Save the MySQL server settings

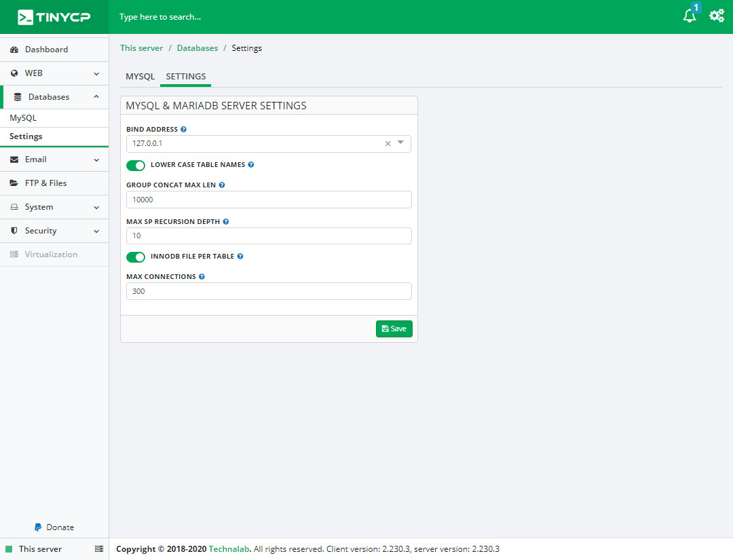[x=394, y=329]
